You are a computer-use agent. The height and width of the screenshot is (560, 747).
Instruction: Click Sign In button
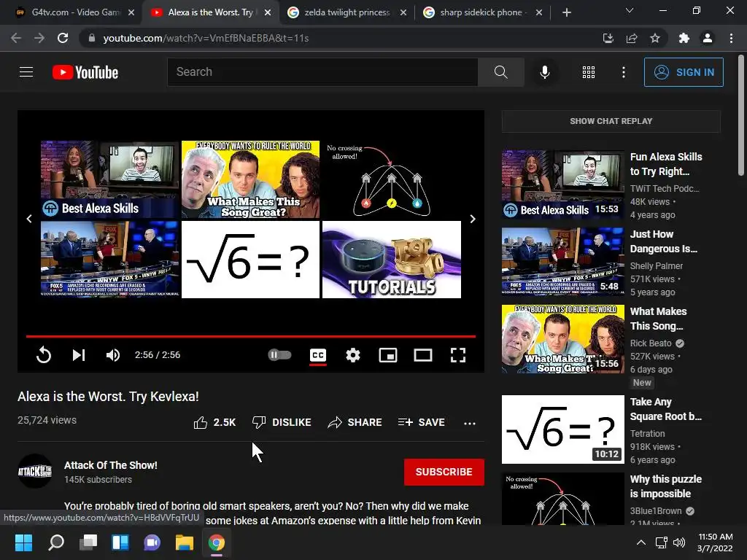pyautogui.click(x=683, y=72)
